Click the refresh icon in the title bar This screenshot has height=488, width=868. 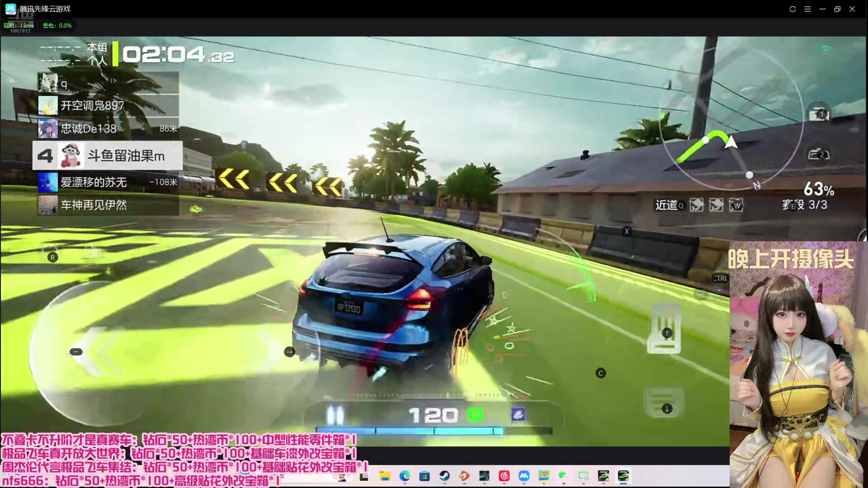click(793, 9)
